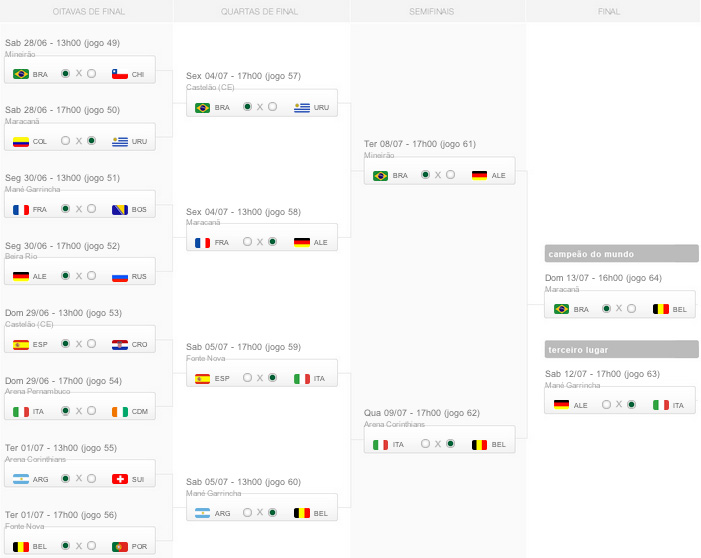Click the Colombia flag in jogo 50

tap(21, 141)
